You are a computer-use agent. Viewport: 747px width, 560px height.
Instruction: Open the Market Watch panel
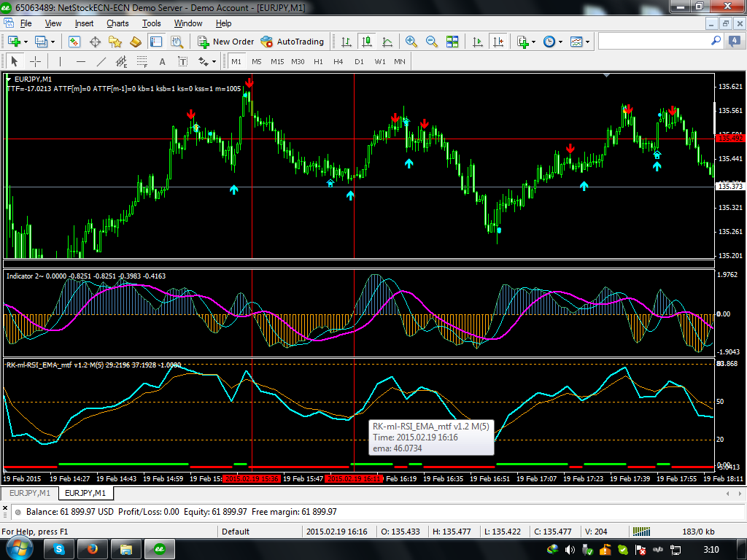point(74,42)
